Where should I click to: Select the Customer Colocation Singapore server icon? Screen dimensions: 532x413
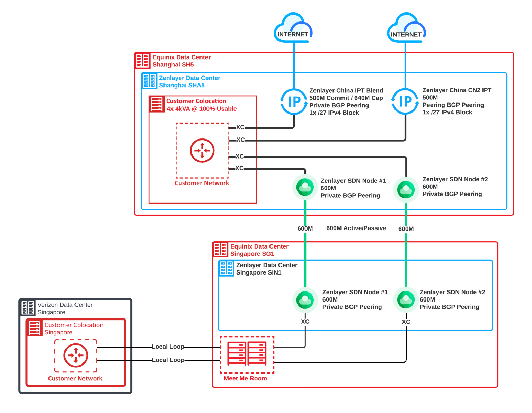coord(35,328)
